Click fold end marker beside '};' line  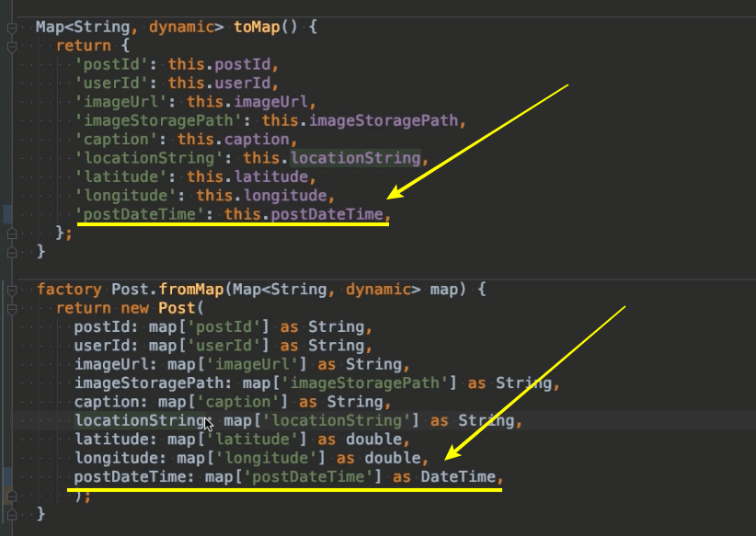12,233
